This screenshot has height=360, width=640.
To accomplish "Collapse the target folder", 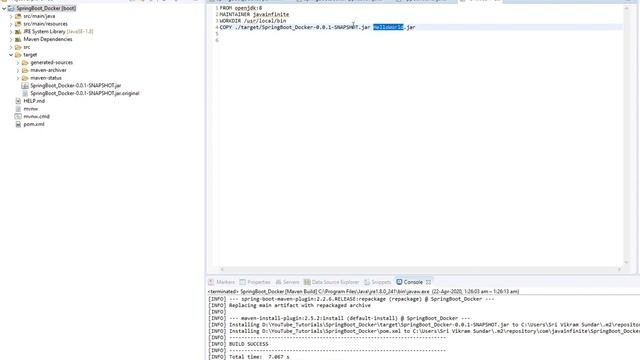I will [x=11, y=55].
